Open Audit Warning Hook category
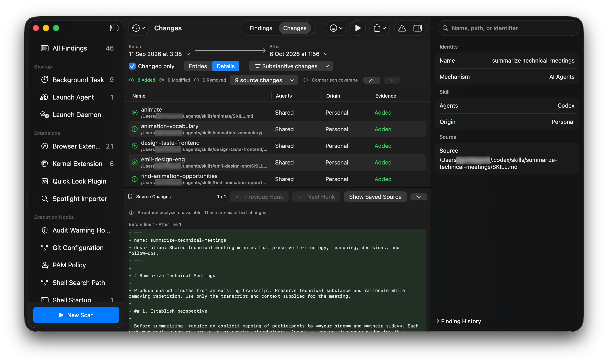The image size is (608, 364). click(x=76, y=230)
